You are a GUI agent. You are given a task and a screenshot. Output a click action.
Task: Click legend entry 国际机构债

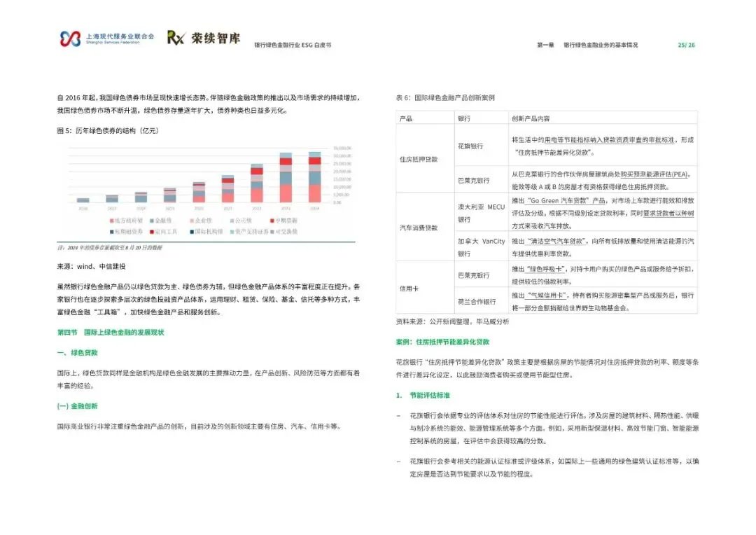coord(206,232)
